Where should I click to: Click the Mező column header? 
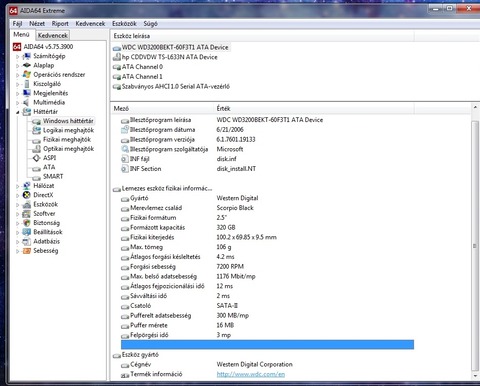163,109
